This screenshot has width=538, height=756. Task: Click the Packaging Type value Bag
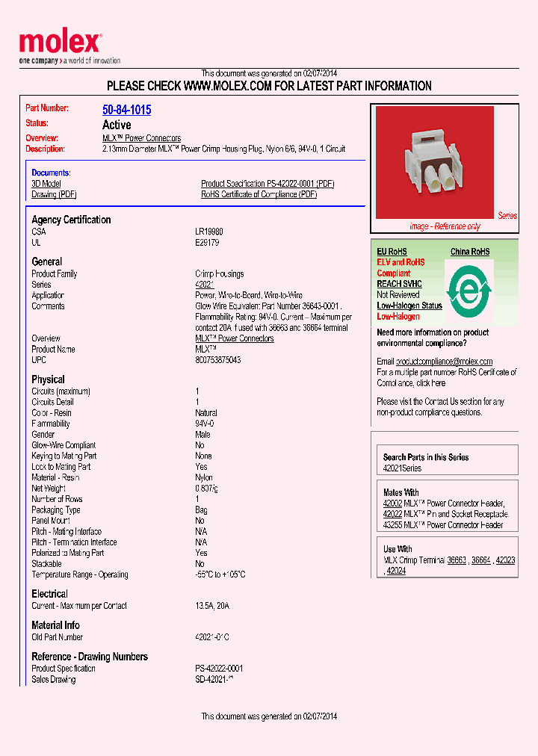[x=201, y=510]
